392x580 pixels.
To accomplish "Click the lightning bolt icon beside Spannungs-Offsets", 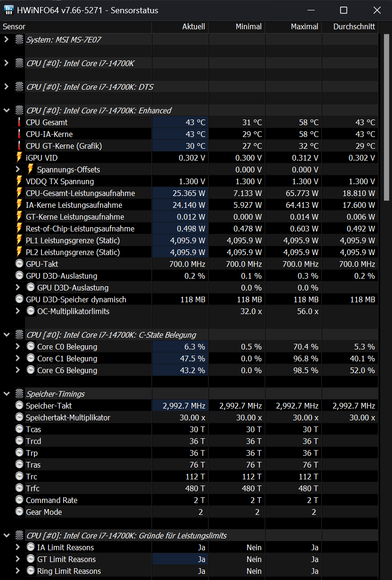I will point(31,170).
